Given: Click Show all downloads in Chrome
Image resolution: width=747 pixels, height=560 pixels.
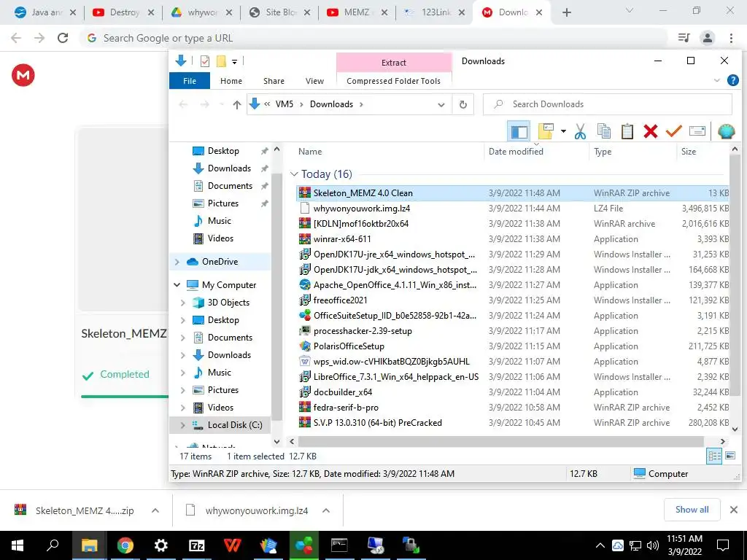Looking at the screenshot, I should (692, 510).
